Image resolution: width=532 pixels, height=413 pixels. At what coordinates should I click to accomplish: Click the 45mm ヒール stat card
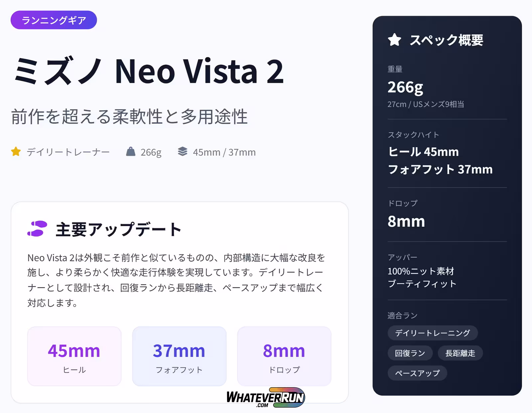pos(74,356)
